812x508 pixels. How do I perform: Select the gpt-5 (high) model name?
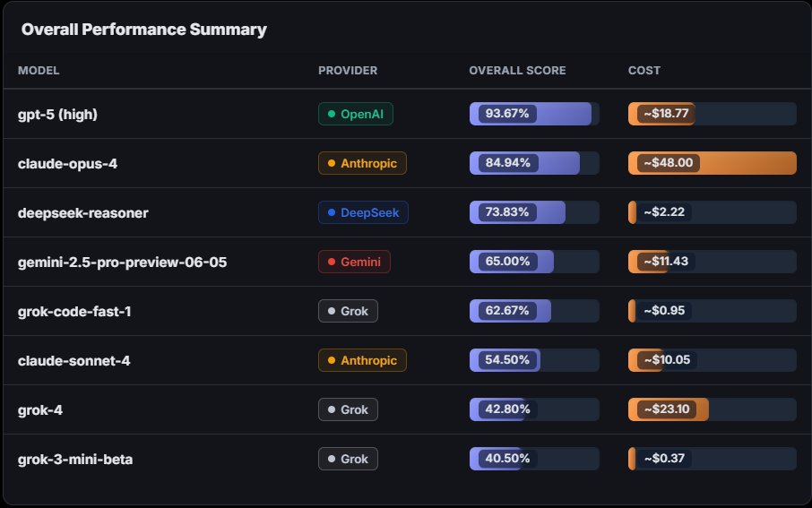(x=57, y=114)
